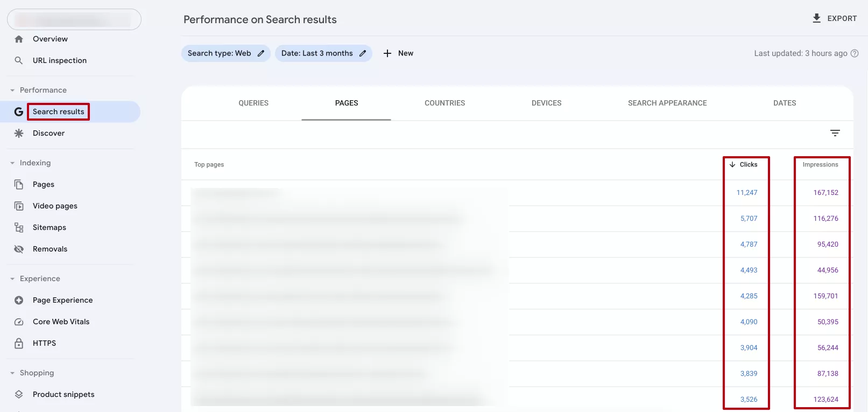This screenshot has width=868, height=412.
Task: Click the Core Web Vitals gauge icon
Action: 19,322
